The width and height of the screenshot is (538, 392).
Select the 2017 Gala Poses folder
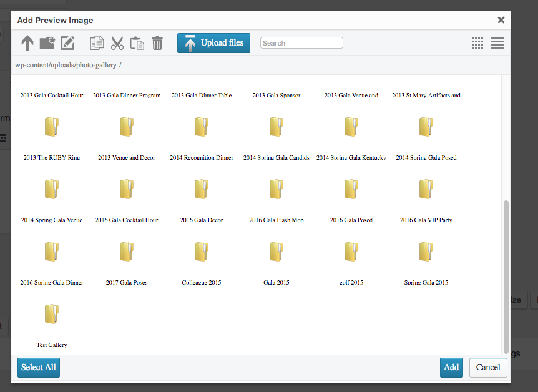click(x=127, y=252)
